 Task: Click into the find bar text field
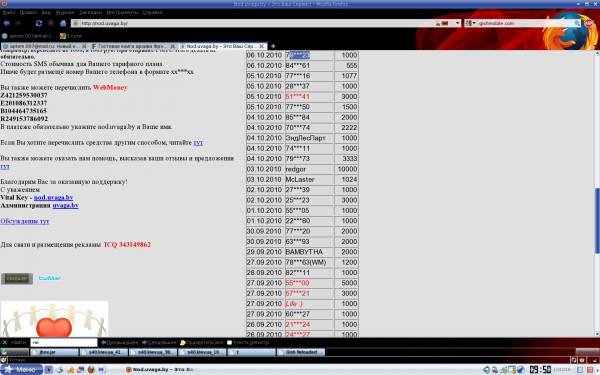pos(64,342)
